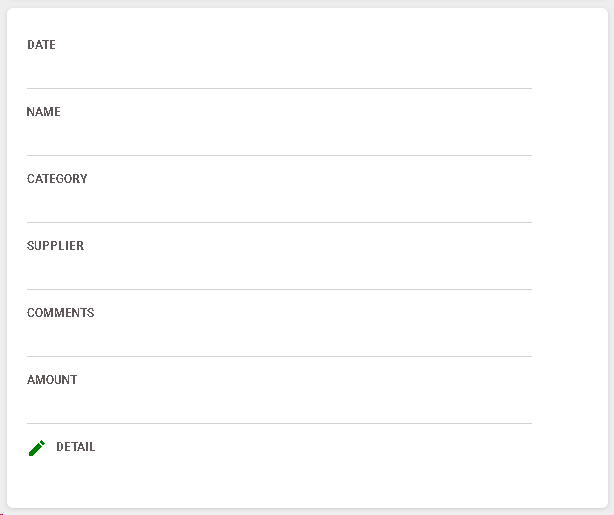
Task: Click the divider line beneath the NAME row
Action: tap(279, 155)
